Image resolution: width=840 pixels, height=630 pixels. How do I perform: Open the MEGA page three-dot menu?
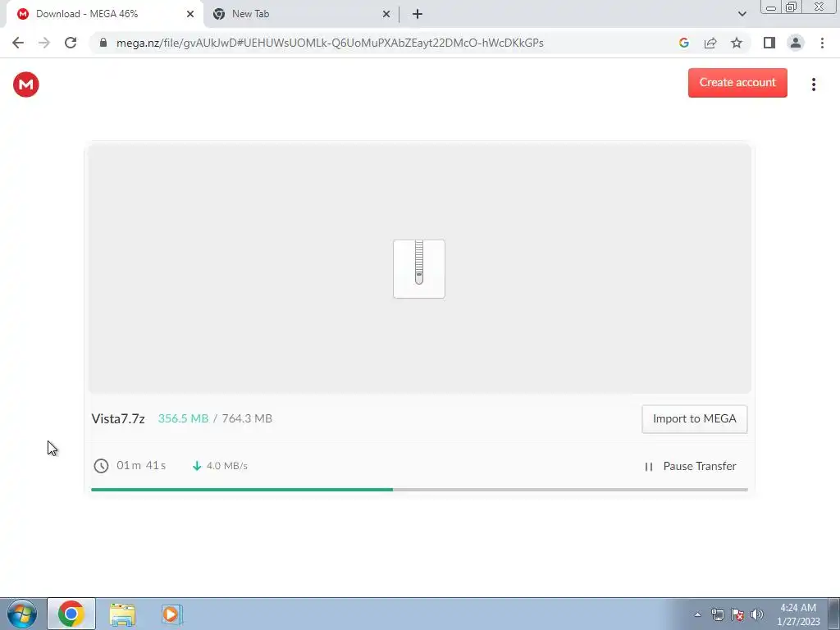pos(813,84)
